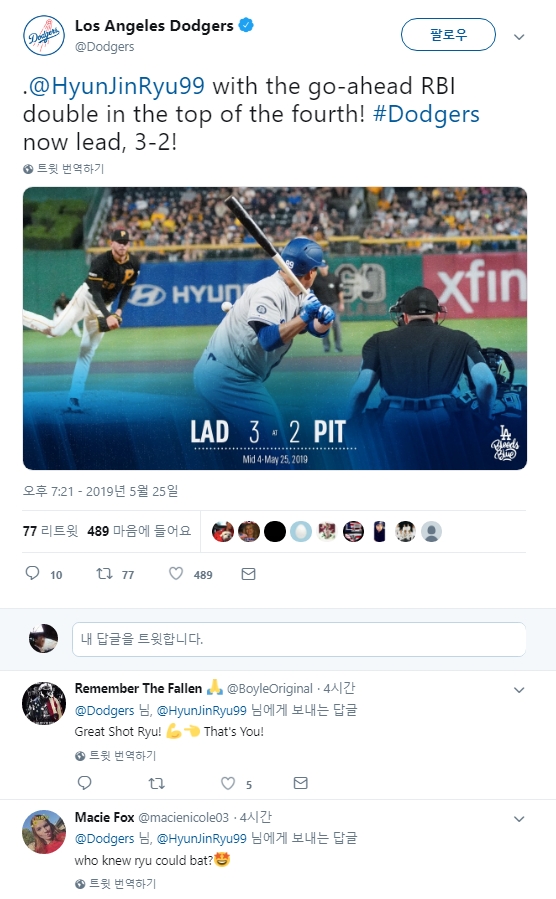Open the Dodgers logo profile avatar
Image resolution: width=556 pixels, height=899 pixels.
[x=44, y=35]
